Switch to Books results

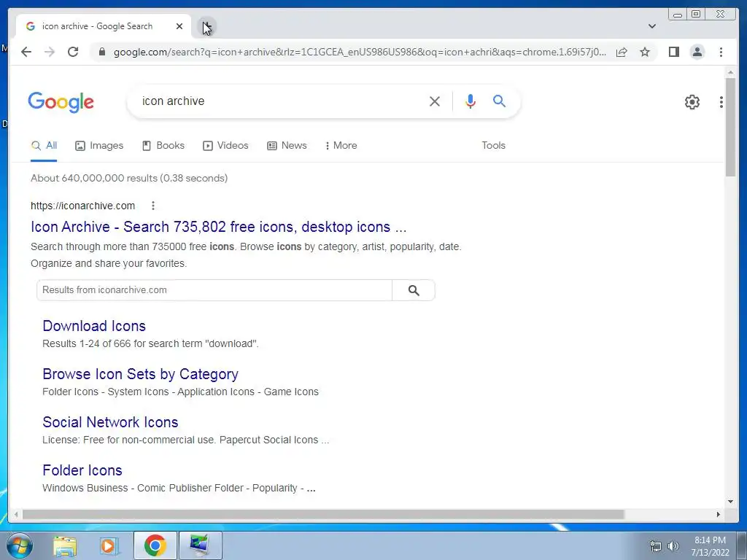(163, 146)
